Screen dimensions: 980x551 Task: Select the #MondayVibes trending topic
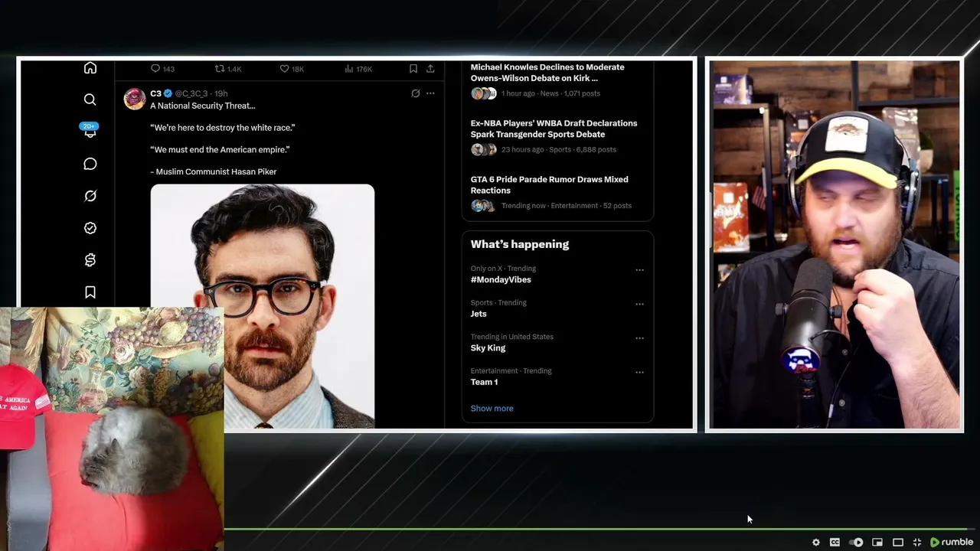[501, 280]
